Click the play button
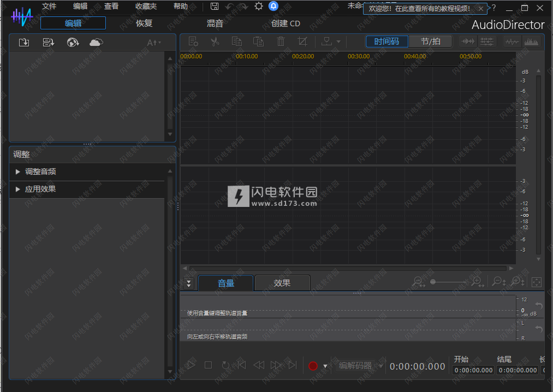Viewport: 553px width, 392px height. (191, 365)
